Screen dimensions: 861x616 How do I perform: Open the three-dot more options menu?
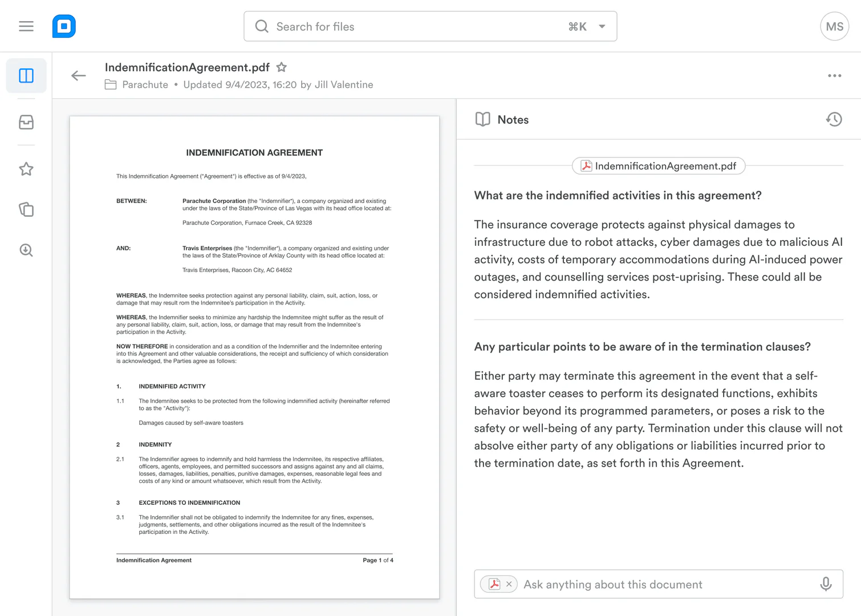[834, 76]
